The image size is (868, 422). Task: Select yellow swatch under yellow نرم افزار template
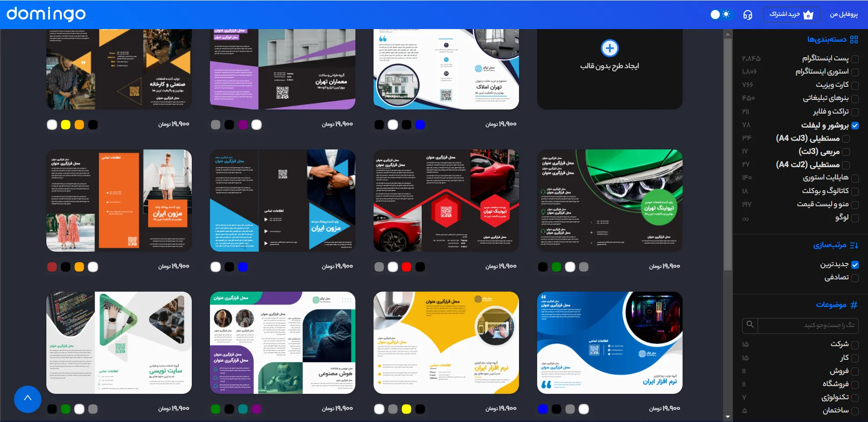pos(407,409)
